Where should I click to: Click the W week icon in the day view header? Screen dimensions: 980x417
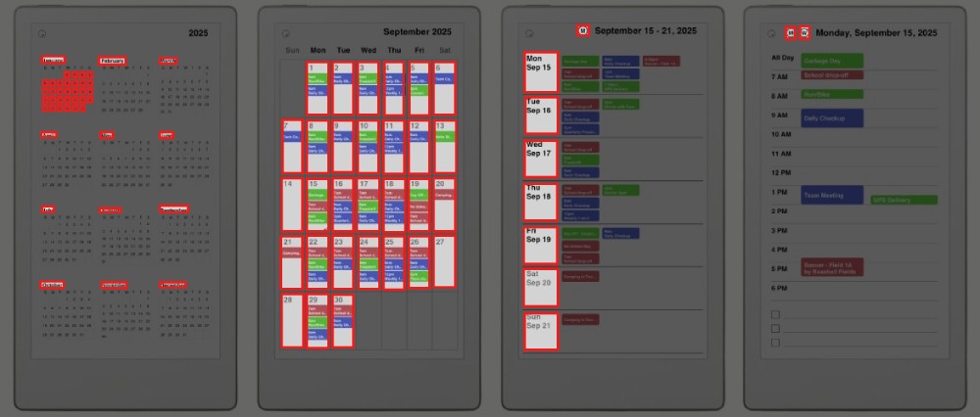(x=805, y=33)
